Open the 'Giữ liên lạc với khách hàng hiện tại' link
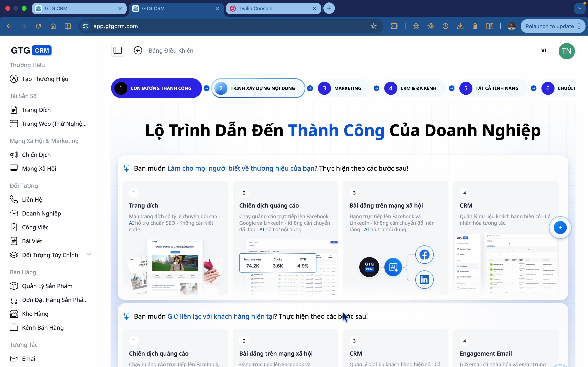 [221, 316]
